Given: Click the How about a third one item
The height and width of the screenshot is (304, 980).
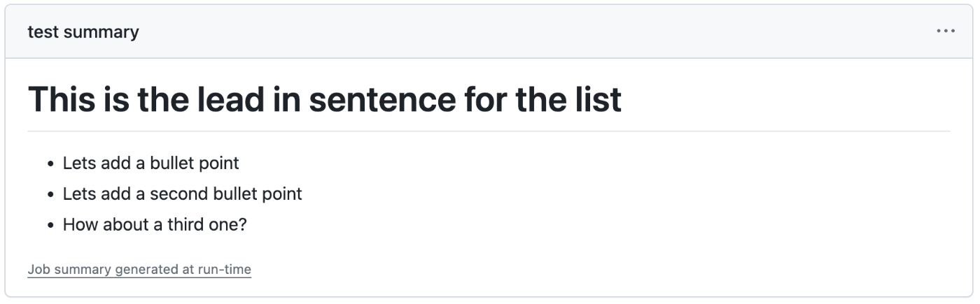Looking at the screenshot, I should point(155,225).
